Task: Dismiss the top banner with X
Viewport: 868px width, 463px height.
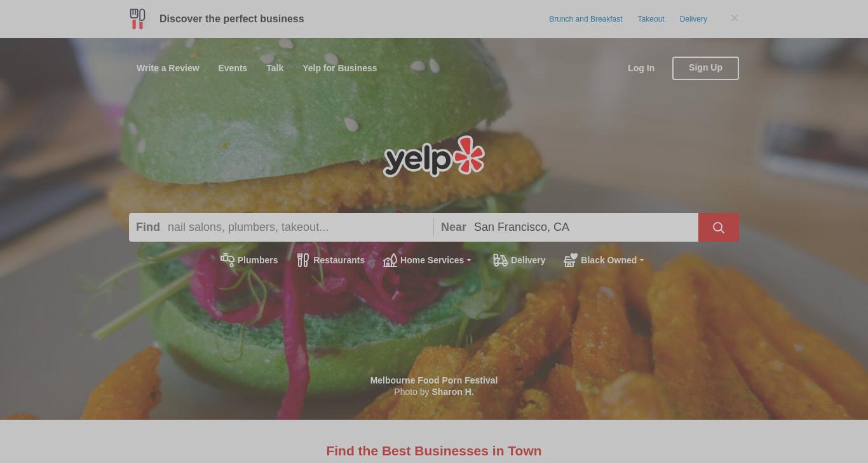Action: (735, 18)
